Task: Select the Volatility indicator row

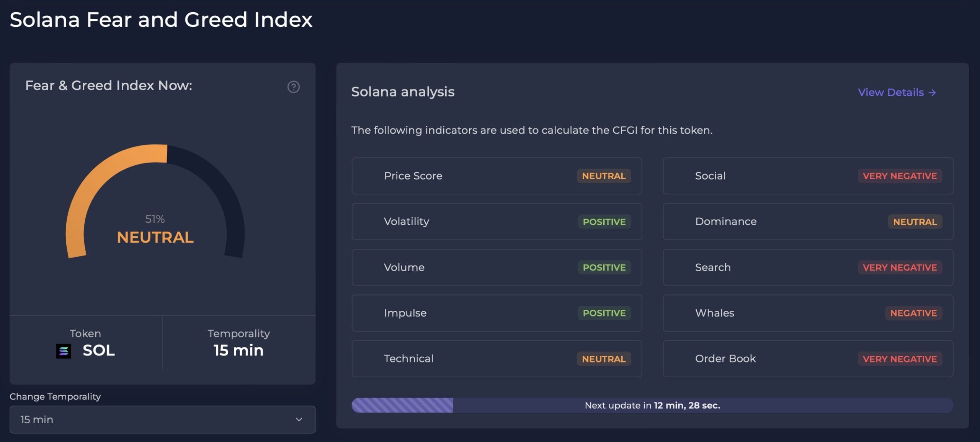Action: 497,221
